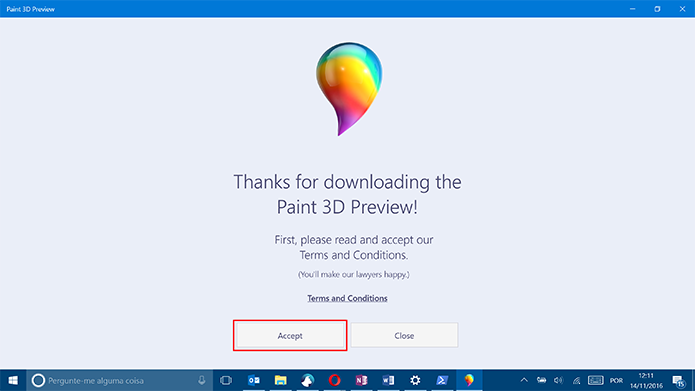Open the volume control in tray
Image resolution: width=695 pixels, height=391 pixels.
(x=558, y=380)
